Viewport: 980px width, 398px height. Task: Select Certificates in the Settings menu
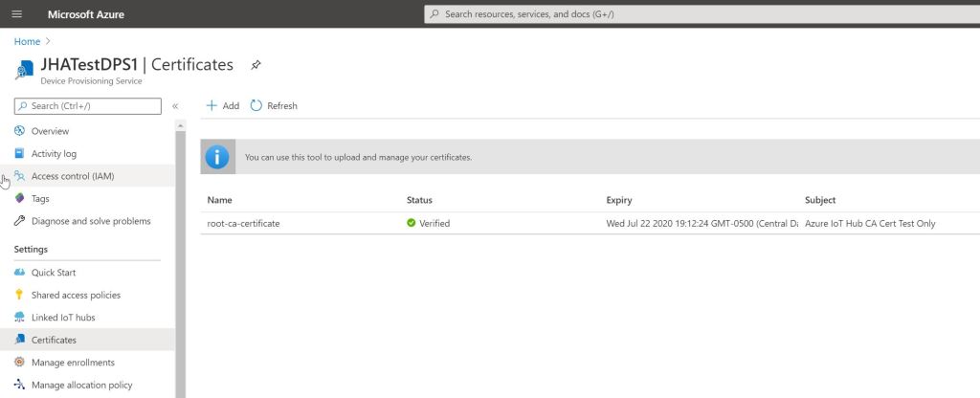point(54,340)
